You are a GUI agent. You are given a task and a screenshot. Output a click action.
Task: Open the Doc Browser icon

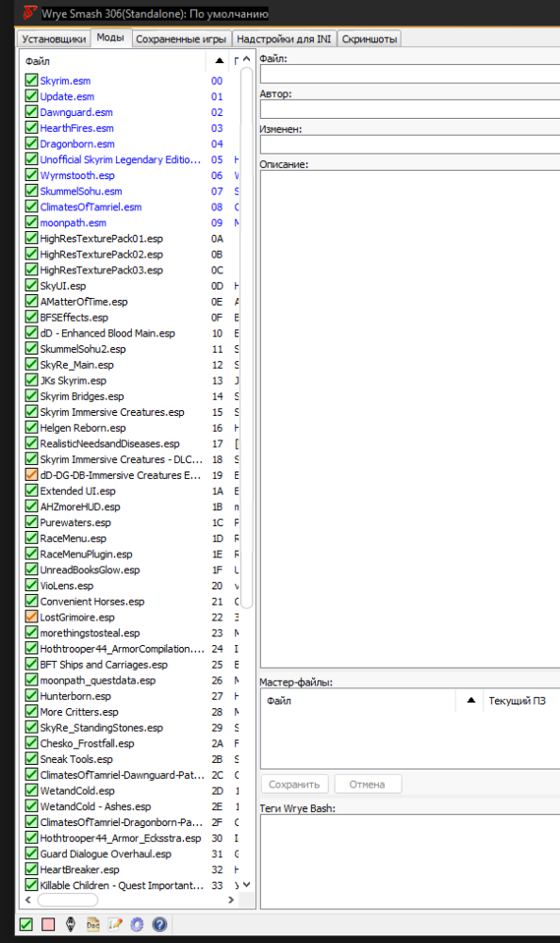click(x=92, y=924)
